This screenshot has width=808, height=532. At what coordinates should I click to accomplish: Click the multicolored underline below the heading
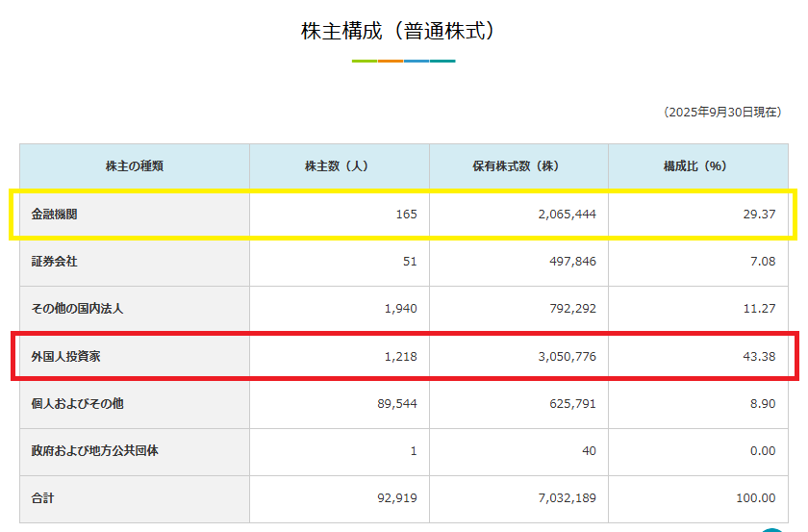pos(403,61)
